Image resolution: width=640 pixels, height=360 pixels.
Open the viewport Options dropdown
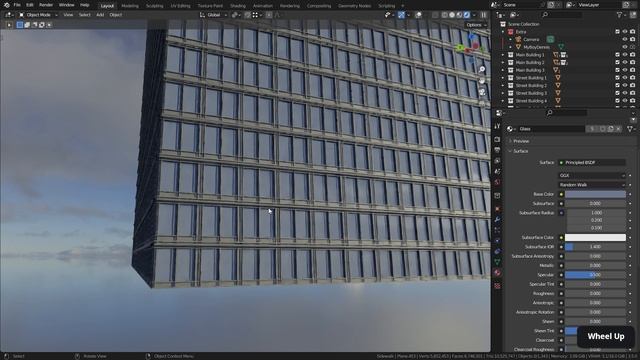(476, 25)
